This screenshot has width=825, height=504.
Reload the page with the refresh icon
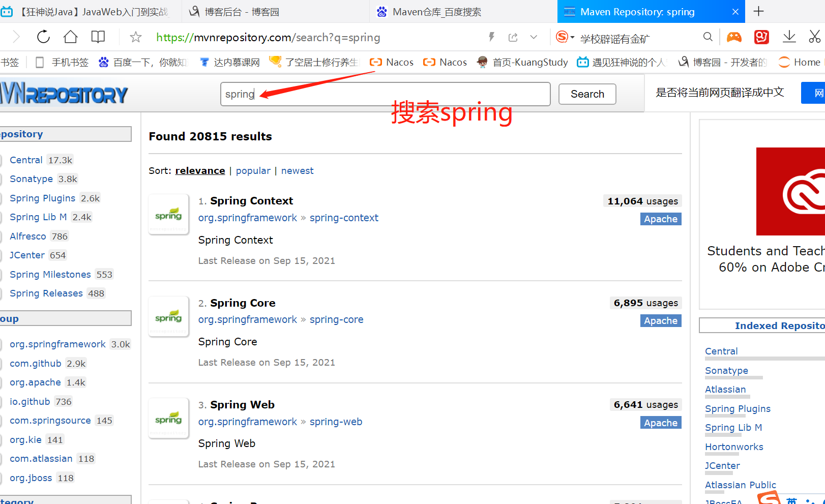(x=44, y=37)
